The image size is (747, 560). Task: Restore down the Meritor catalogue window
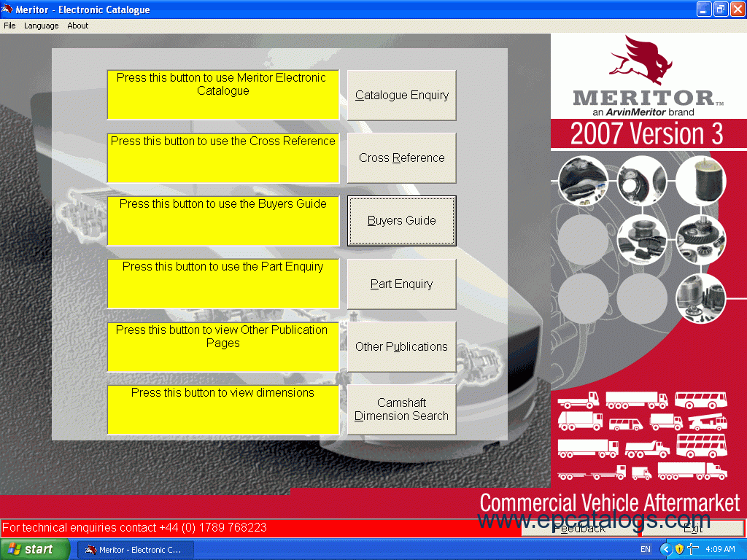click(x=721, y=9)
